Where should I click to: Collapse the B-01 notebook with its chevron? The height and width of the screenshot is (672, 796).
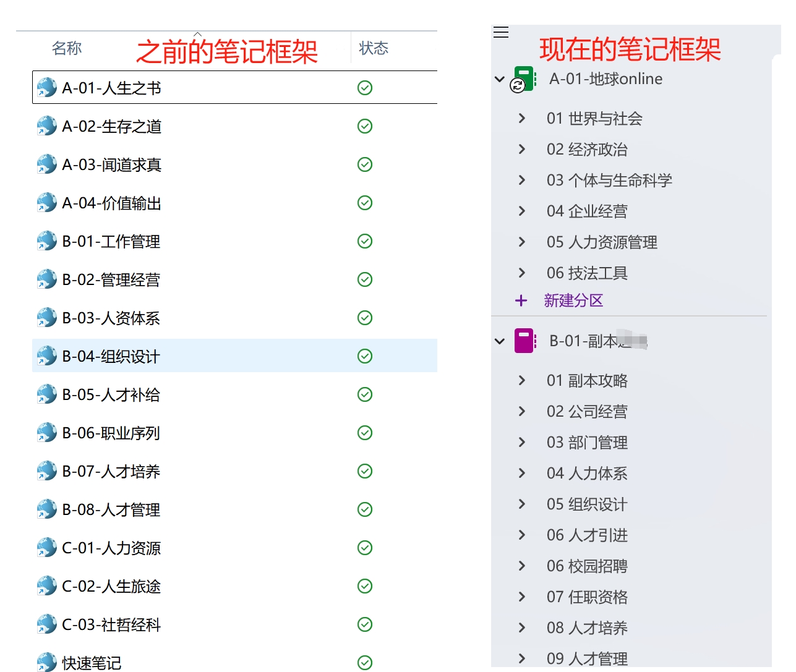tap(500, 341)
